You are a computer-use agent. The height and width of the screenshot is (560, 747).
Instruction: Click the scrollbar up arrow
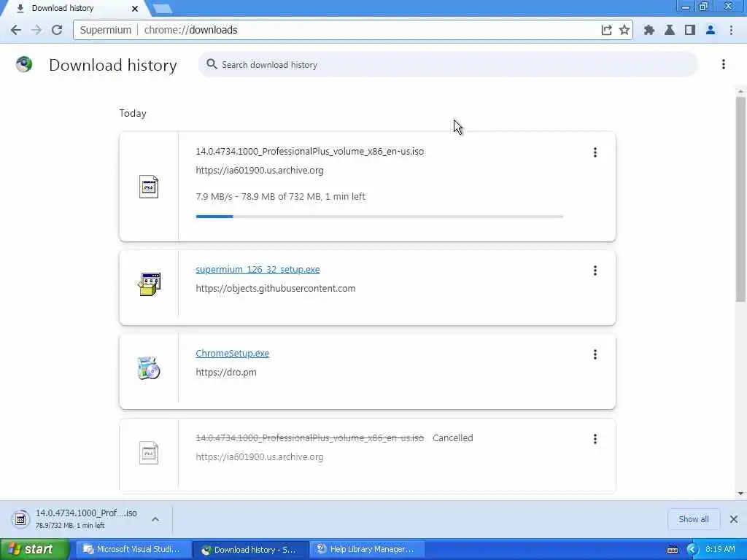click(x=740, y=91)
